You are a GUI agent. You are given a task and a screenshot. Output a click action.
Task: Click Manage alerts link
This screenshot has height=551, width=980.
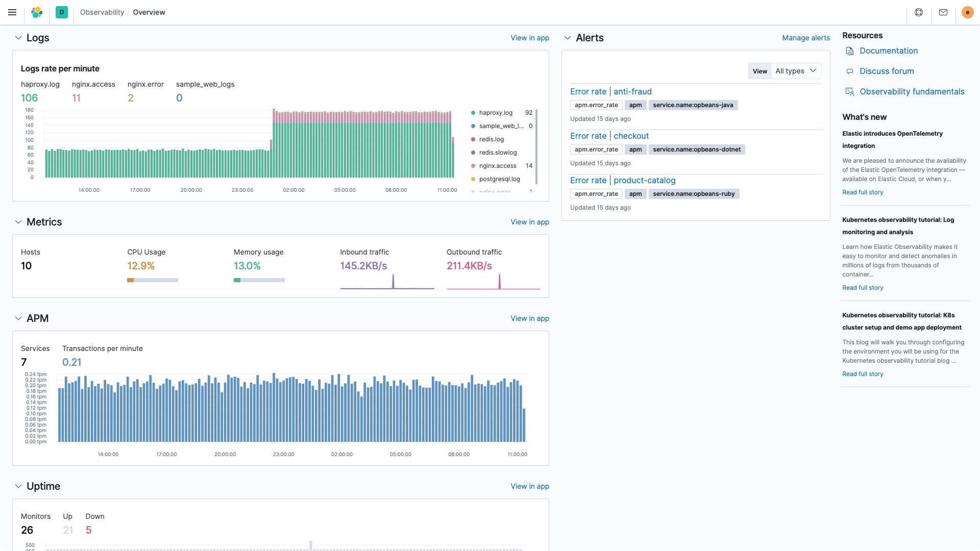pyautogui.click(x=805, y=37)
